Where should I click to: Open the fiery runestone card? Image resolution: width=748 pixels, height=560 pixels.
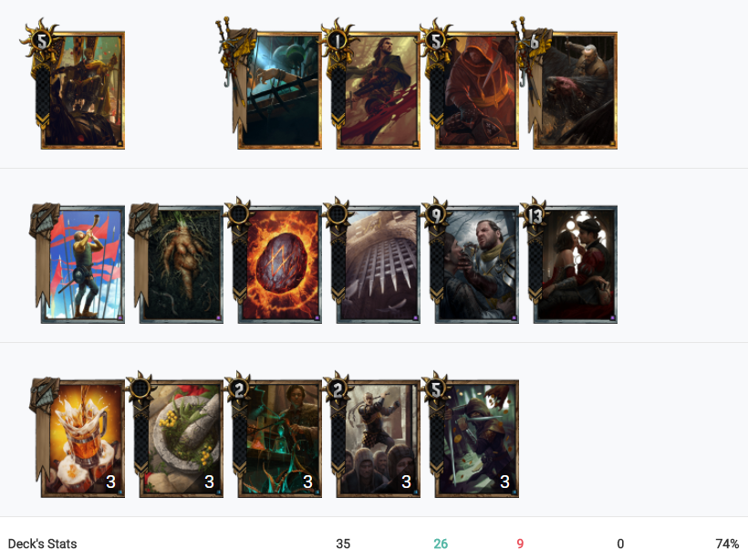coord(279,264)
